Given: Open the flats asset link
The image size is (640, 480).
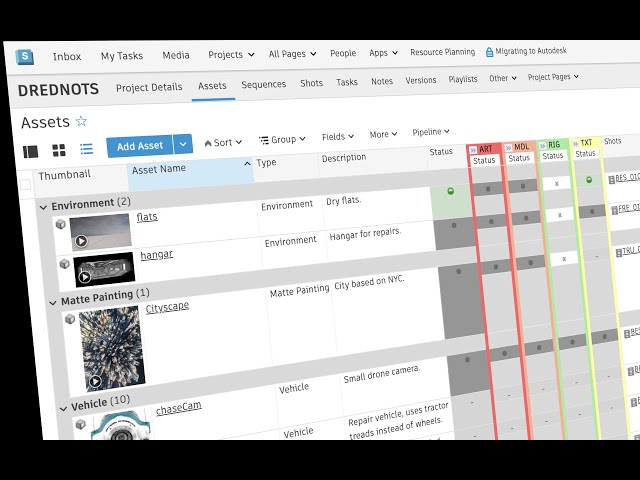Looking at the screenshot, I should point(147,216).
